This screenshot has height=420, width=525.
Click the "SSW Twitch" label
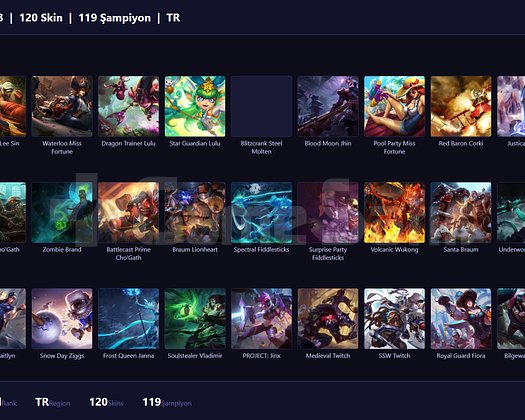394,356
